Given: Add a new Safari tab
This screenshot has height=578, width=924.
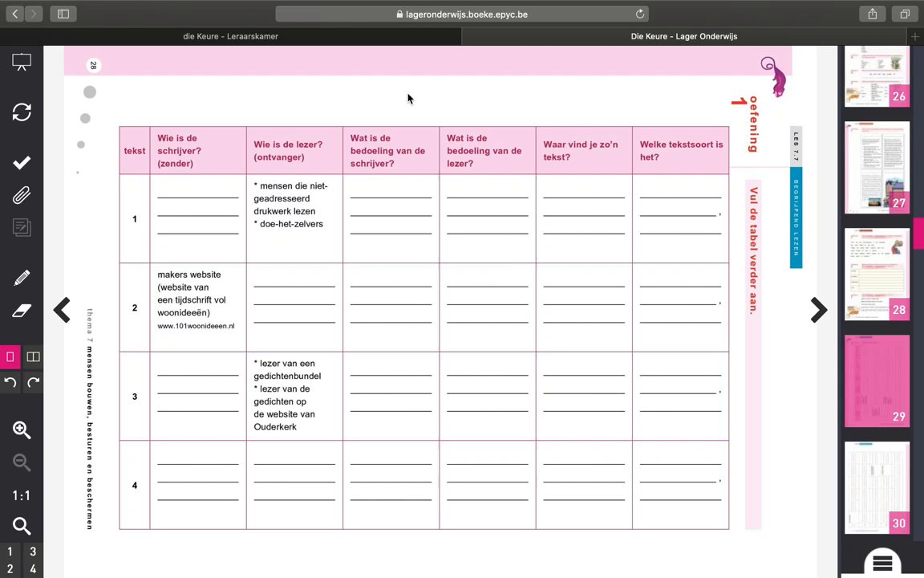Looking at the screenshot, I should 915,37.
